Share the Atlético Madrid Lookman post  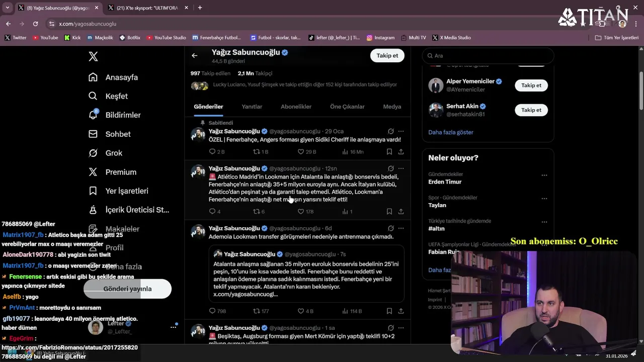point(401,212)
